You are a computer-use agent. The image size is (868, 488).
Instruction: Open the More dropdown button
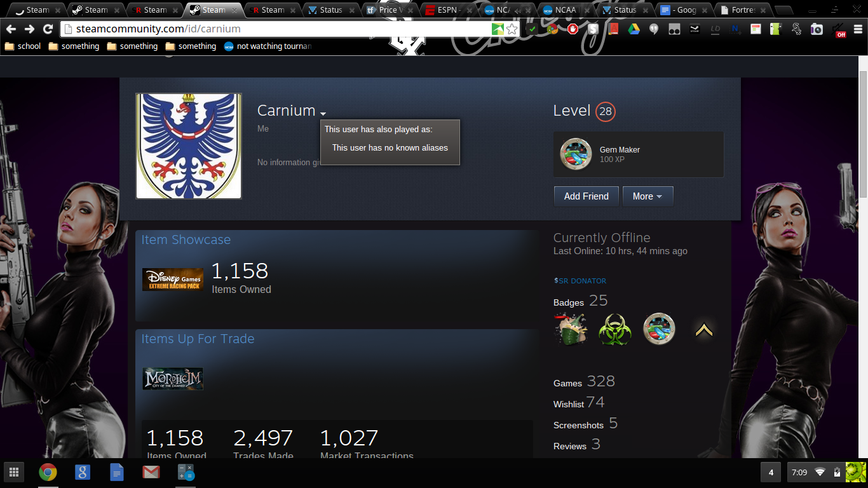click(x=647, y=196)
